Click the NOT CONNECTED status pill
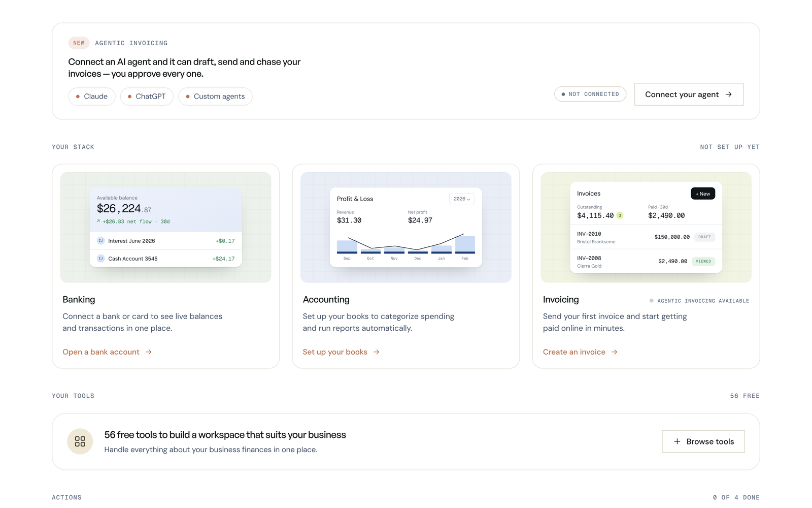Image resolution: width=812 pixels, height=508 pixels. tap(590, 94)
